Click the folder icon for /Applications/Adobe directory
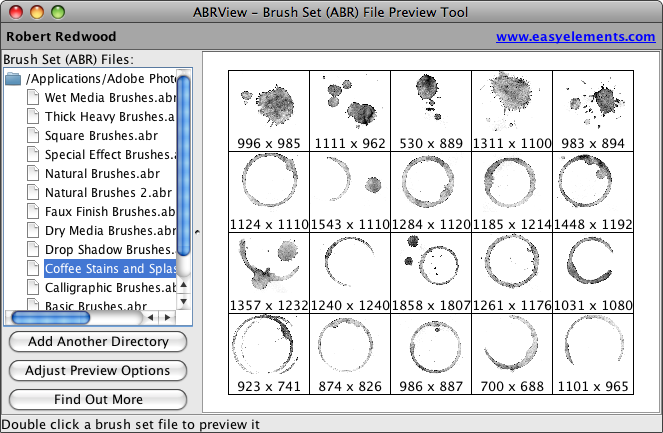Viewport: 663px width, 433px height. [13, 79]
